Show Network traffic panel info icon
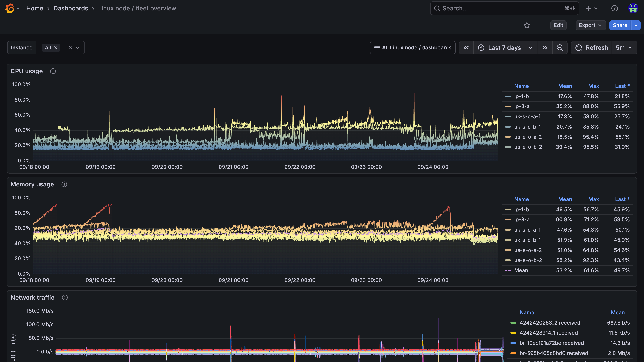This screenshot has width=644, height=362. [x=65, y=298]
